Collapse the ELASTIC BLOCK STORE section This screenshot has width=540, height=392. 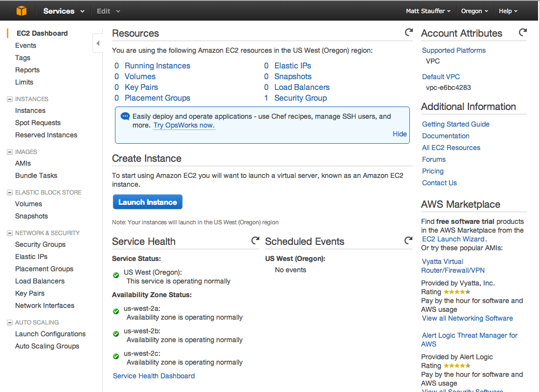pyautogui.click(x=10, y=193)
